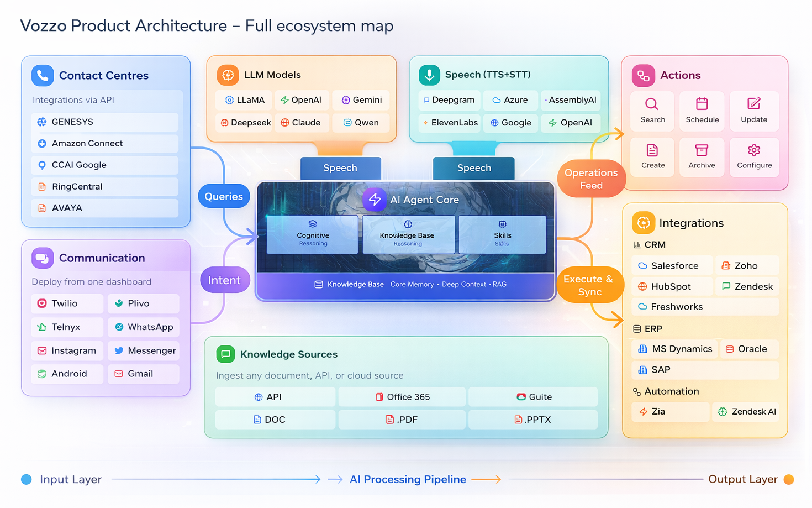Image resolution: width=812 pixels, height=508 pixels.
Task: Select the ElevenLabs speech provider
Action: tap(450, 123)
